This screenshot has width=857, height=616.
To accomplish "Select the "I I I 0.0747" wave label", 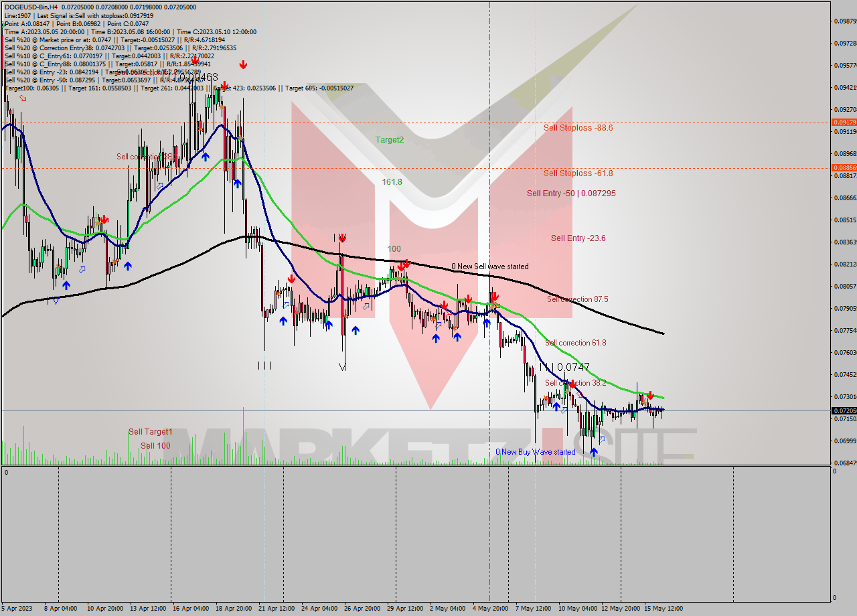I will [x=564, y=367].
